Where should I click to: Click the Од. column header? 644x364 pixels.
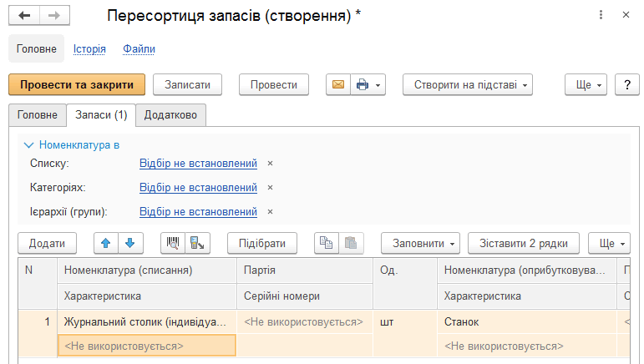(405, 284)
